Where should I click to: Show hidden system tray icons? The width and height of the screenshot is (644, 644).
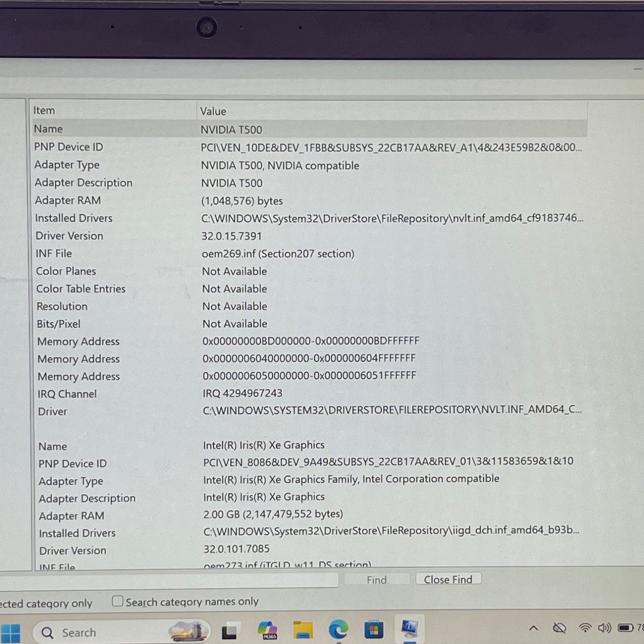pos(534,629)
